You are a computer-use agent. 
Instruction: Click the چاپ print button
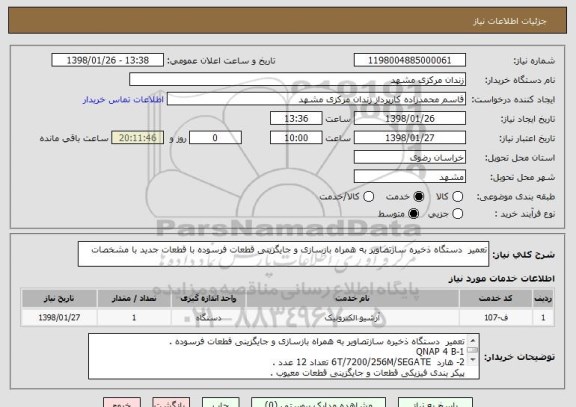(220, 403)
